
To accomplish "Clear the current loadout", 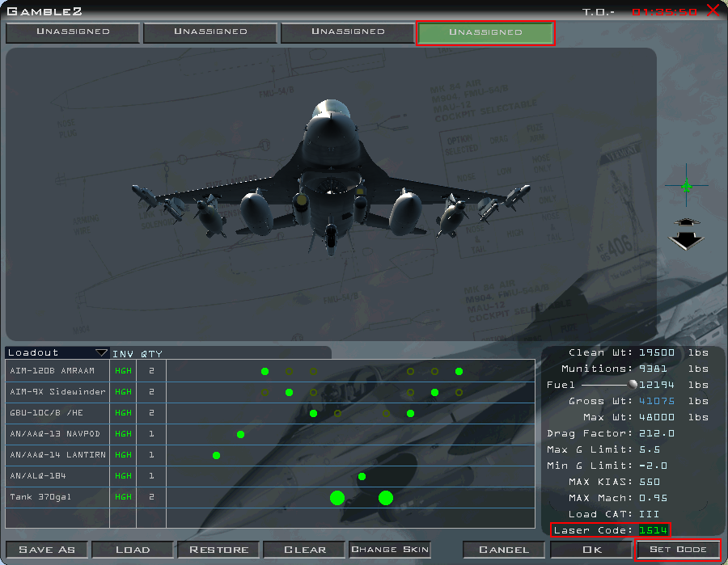I will 304,549.
